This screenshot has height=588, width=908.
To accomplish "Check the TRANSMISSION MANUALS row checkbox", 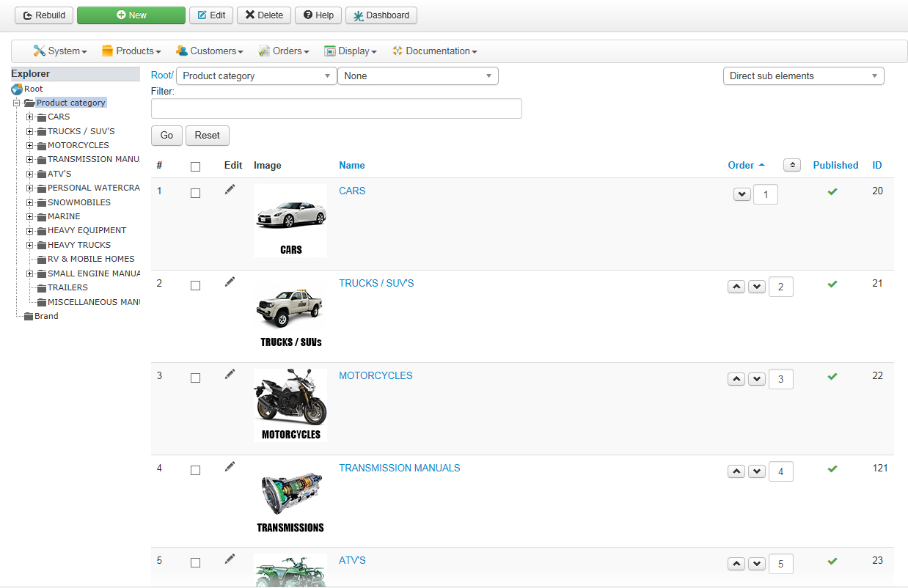I will (x=195, y=471).
